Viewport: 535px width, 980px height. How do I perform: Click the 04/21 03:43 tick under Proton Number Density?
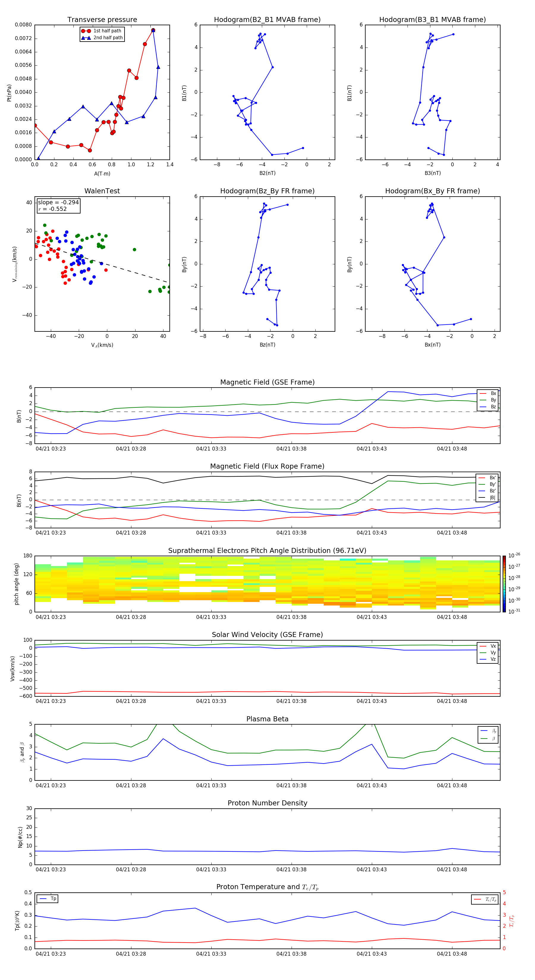tap(372, 870)
